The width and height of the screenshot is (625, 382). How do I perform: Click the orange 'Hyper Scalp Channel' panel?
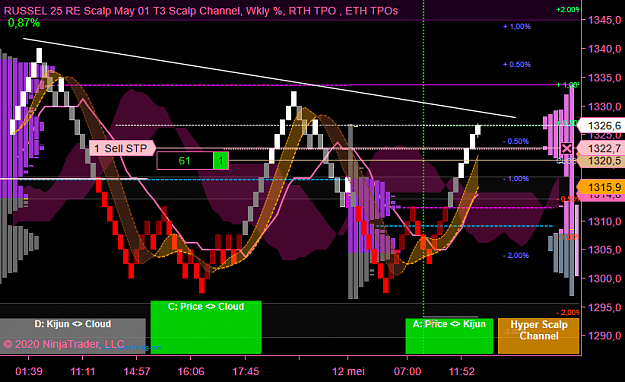539,336
